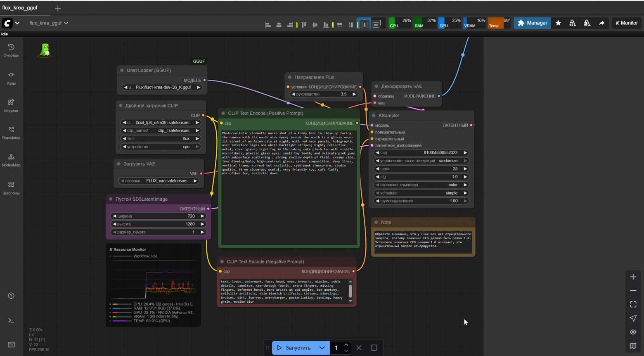This screenshot has height=356, width=644.
Task: Click the workflow share arrow icon
Action: (601, 23)
